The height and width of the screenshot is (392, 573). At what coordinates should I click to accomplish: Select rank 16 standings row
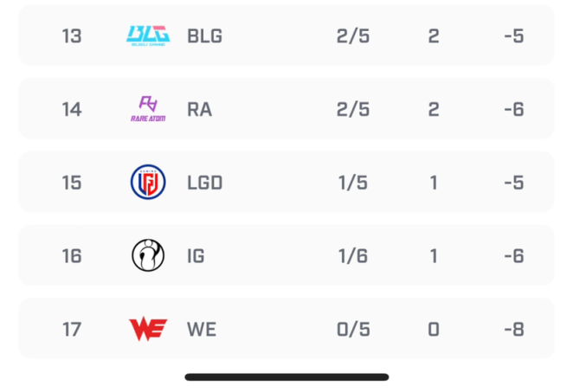(286, 255)
